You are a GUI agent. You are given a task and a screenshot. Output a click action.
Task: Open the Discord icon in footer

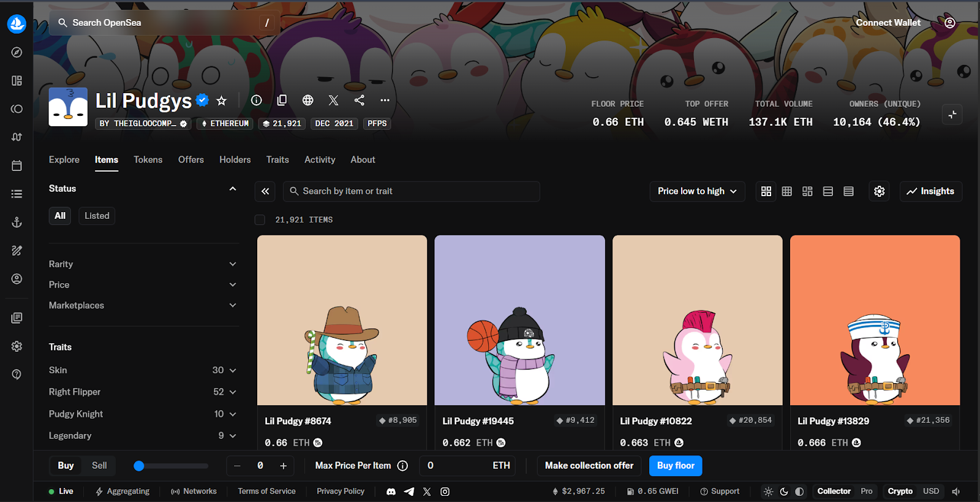[391, 492]
